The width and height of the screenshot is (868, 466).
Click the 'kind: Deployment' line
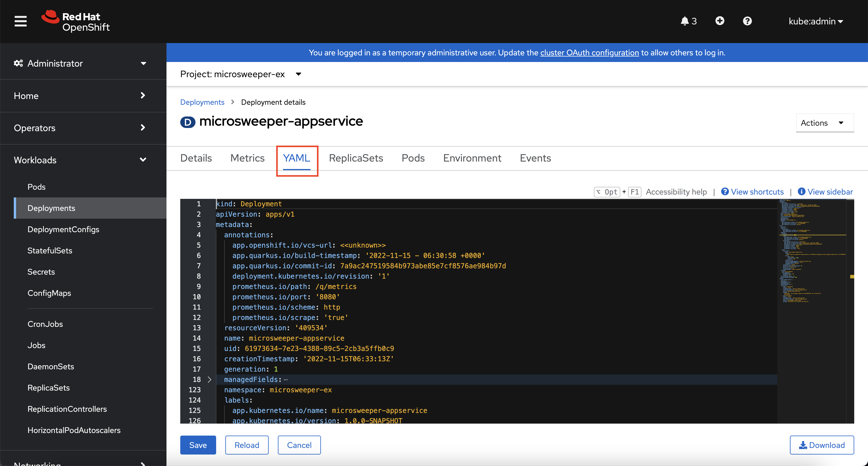(249, 204)
